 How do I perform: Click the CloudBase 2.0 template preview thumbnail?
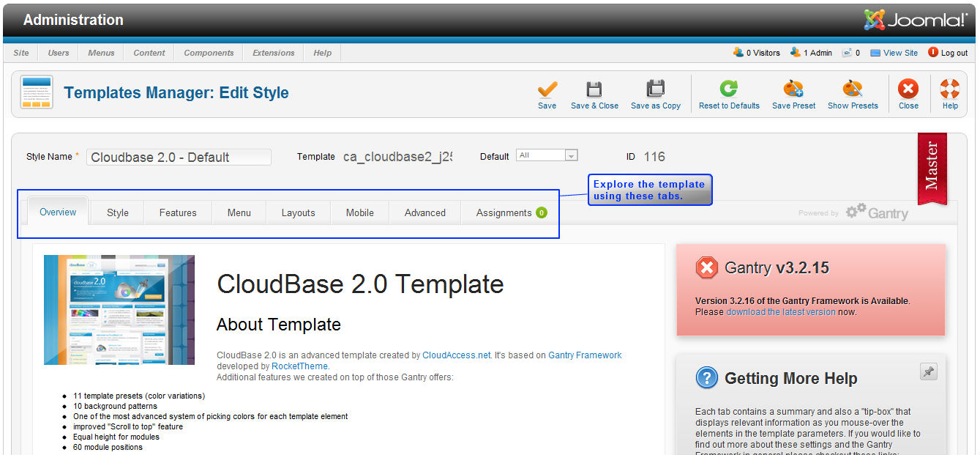[x=119, y=310]
